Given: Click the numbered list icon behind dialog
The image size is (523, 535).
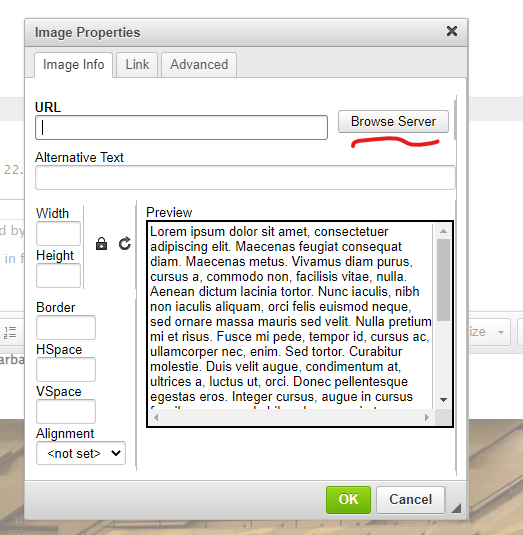Looking at the screenshot, I should 10,332.
